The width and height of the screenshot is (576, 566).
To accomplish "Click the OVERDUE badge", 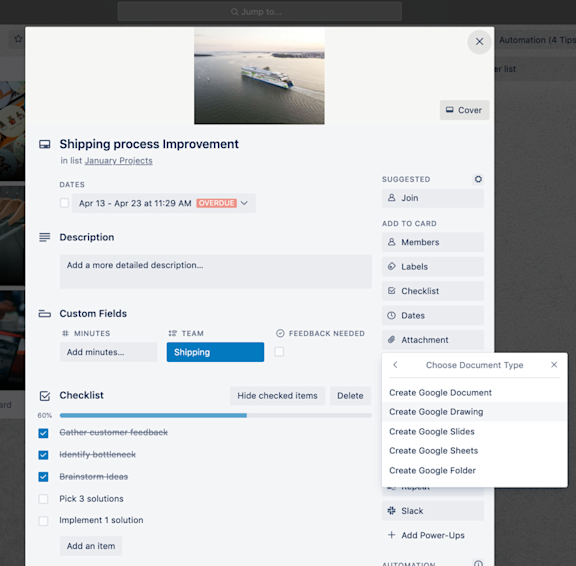I will point(216,203).
